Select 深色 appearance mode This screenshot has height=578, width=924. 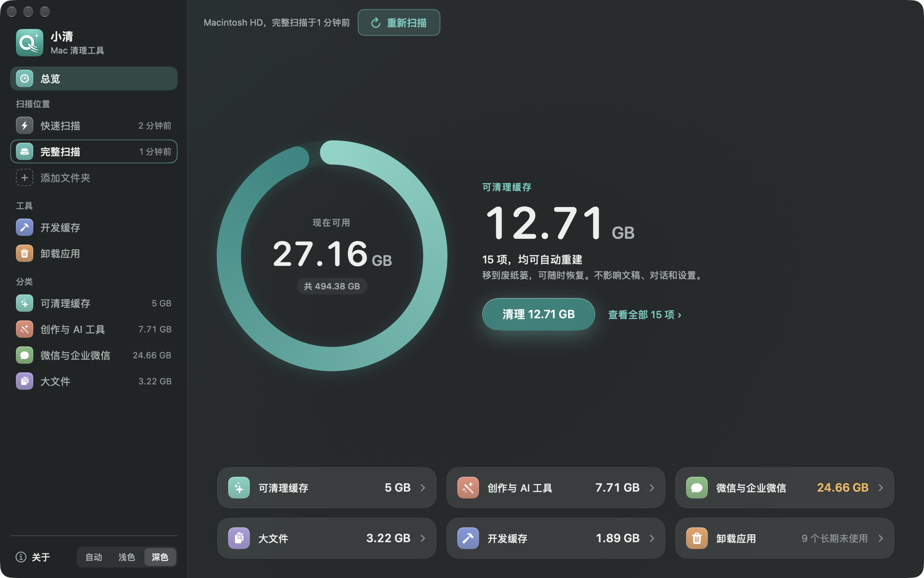(160, 557)
